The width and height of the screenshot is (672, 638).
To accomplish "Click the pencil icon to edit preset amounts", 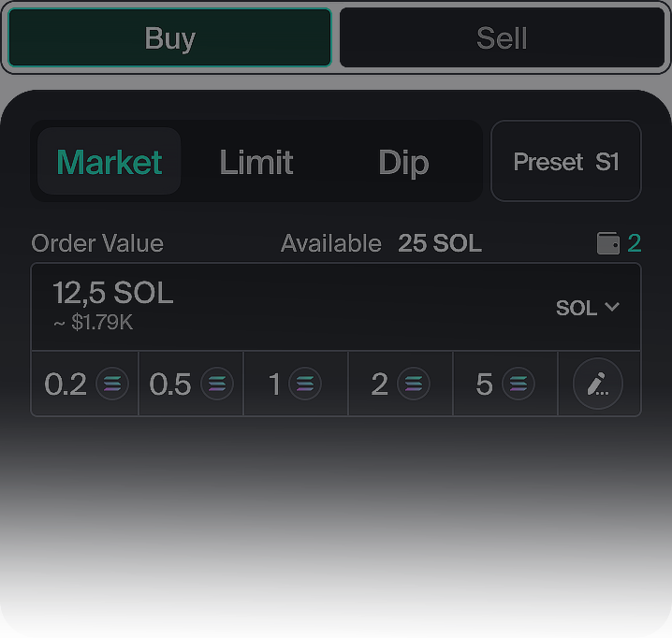I will click(x=598, y=384).
